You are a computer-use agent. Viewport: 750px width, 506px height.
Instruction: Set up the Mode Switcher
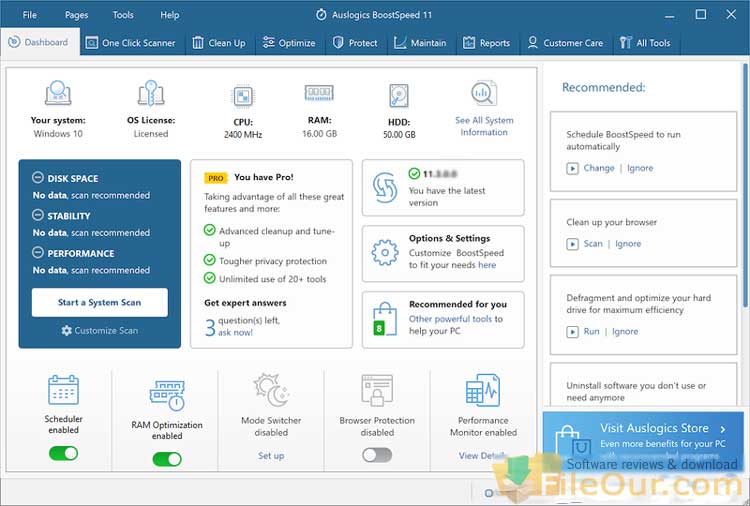pyautogui.click(x=271, y=455)
